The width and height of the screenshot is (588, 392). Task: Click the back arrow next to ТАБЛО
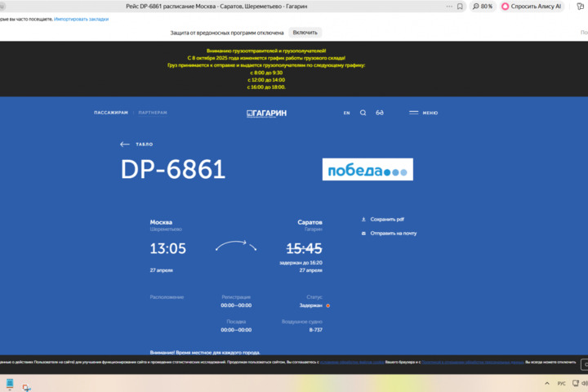pos(125,145)
